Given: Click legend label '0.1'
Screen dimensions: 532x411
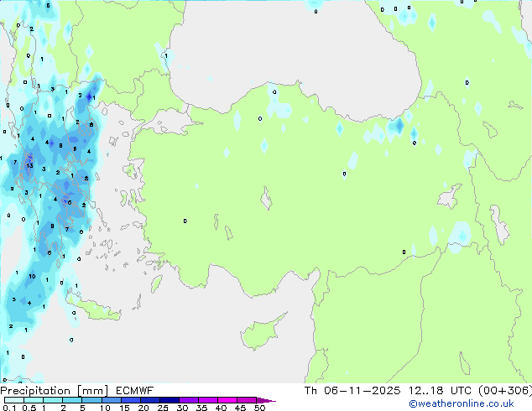Looking at the screenshot, I should click(9, 408).
